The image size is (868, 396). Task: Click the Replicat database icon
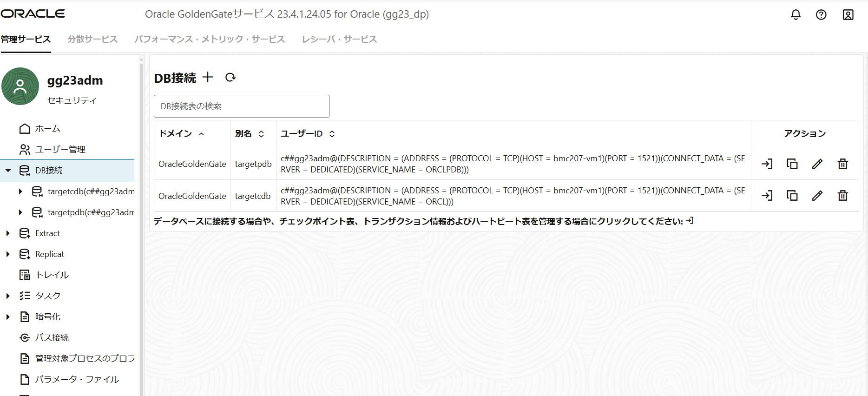coord(25,254)
